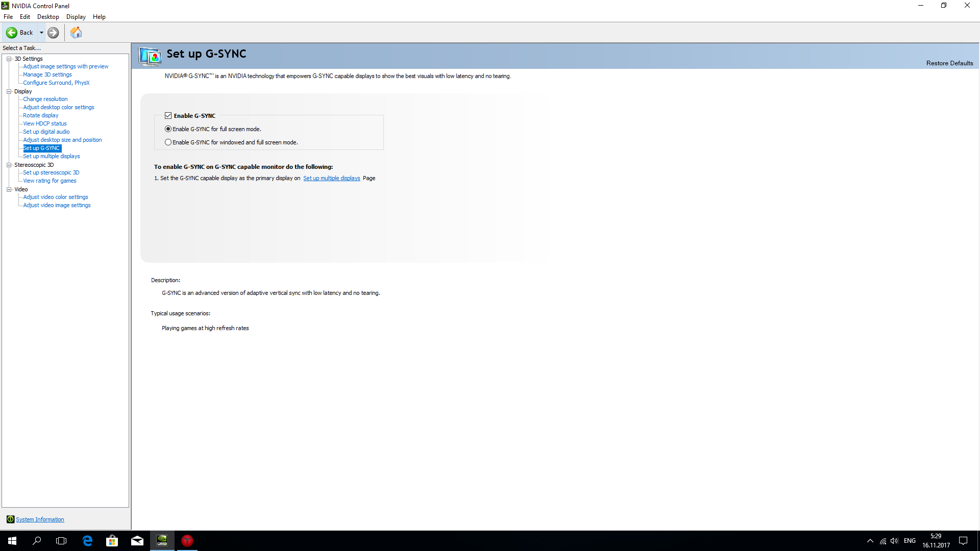
Task: Click the red round app taskbar icon
Action: [187, 541]
